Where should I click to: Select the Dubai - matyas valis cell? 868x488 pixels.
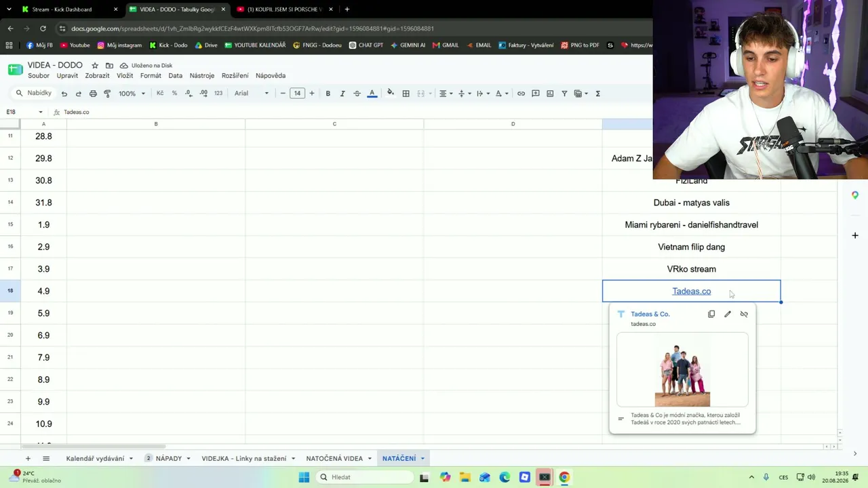click(692, 203)
